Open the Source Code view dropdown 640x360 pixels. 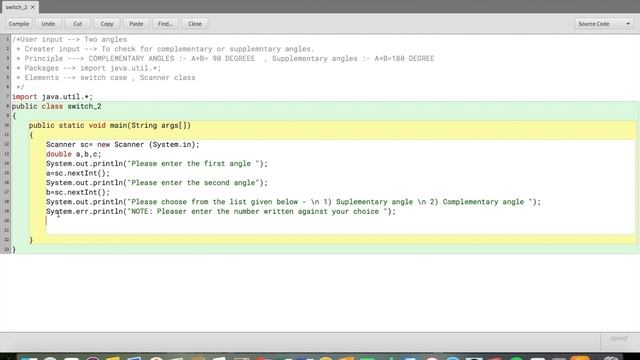coord(604,24)
